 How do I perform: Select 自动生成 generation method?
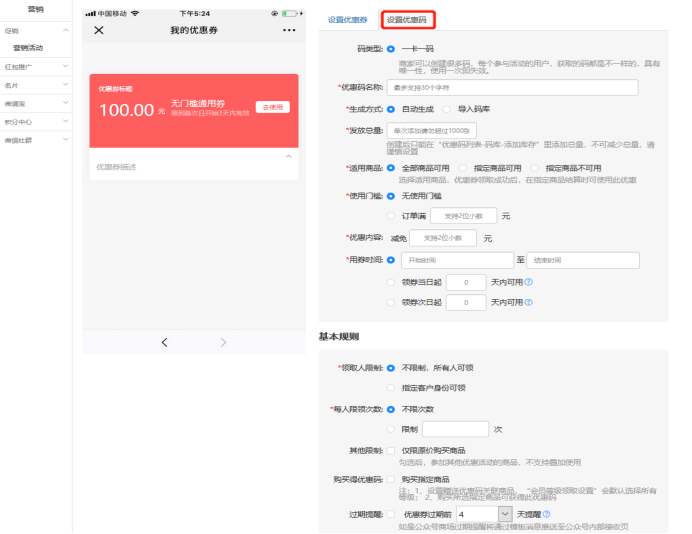tap(391, 109)
